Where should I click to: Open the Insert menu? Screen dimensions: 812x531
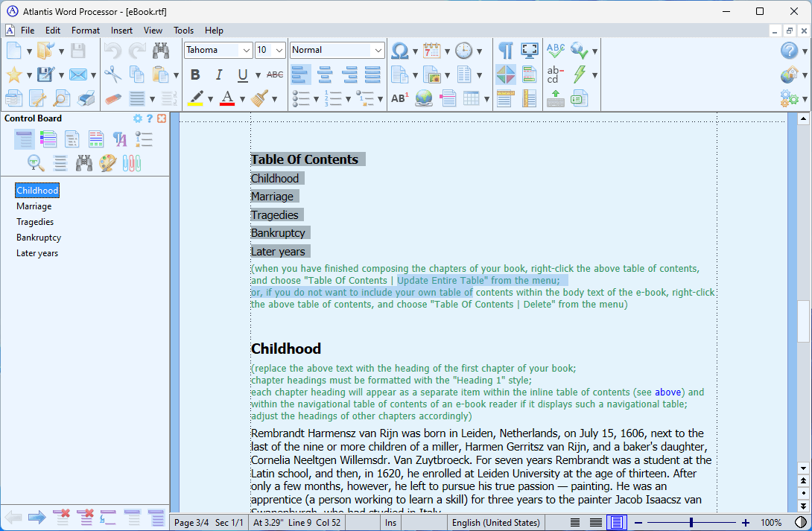(x=121, y=31)
